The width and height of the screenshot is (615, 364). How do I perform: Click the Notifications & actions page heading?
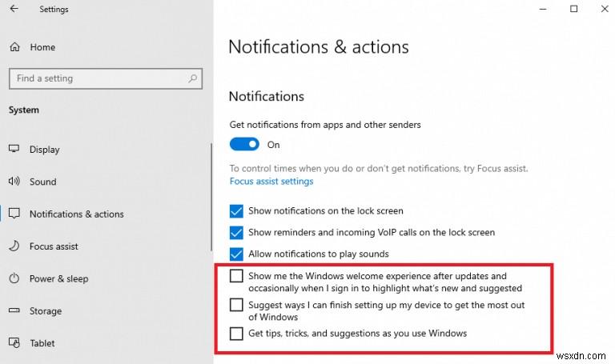coord(319,47)
